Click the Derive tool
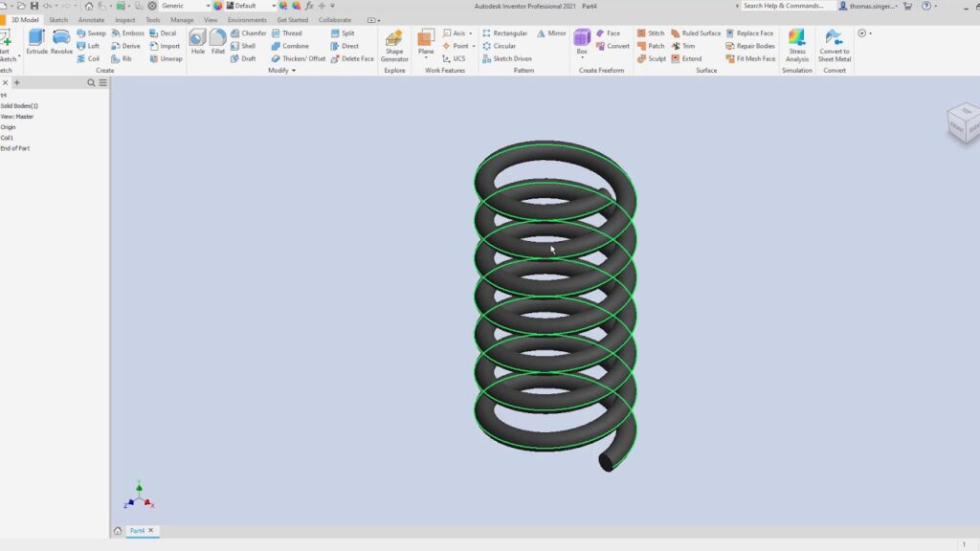This screenshot has width=980, height=551. [125, 46]
